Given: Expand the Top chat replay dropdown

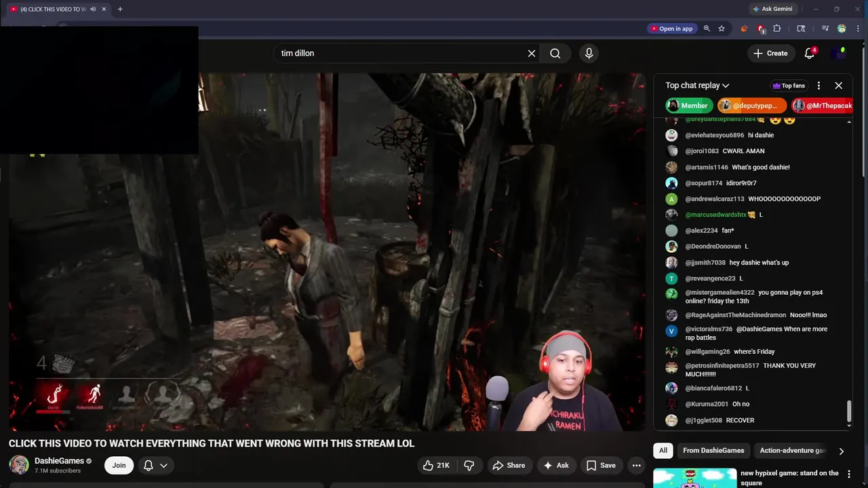Looking at the screenshot, I should [697, 85].
